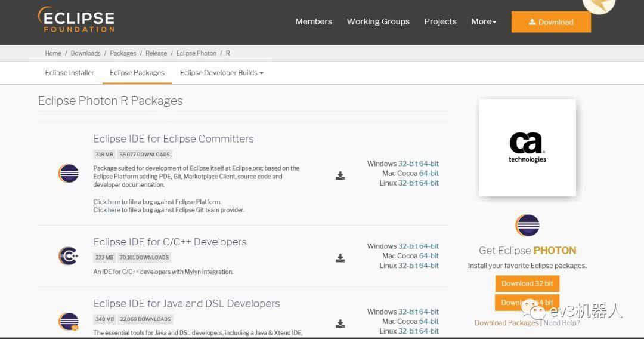Click Windows 32-bit link for Java and DSL

(x=408, y=312)
